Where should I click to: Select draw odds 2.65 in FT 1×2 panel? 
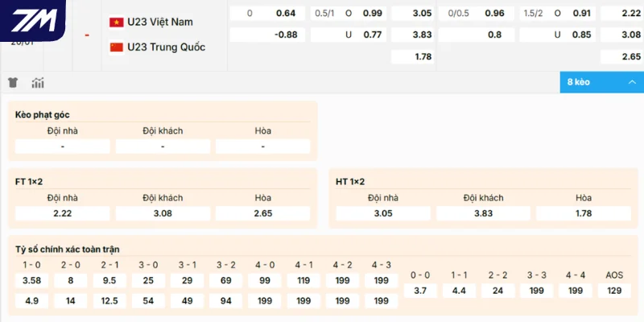(263, 213)
